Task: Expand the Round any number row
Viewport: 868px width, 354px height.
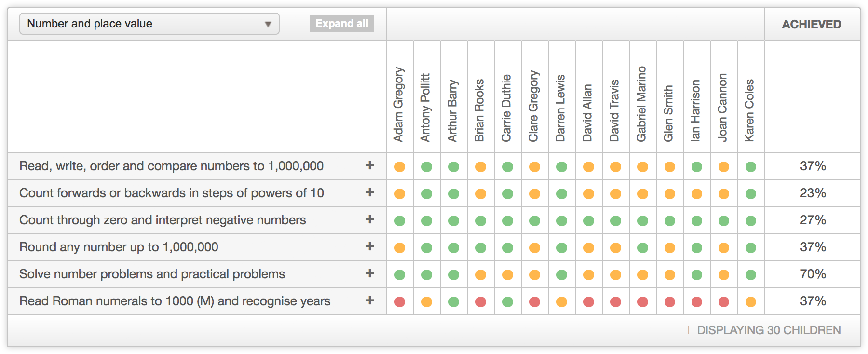Action: pyautogui.click(x=370, y=246)
